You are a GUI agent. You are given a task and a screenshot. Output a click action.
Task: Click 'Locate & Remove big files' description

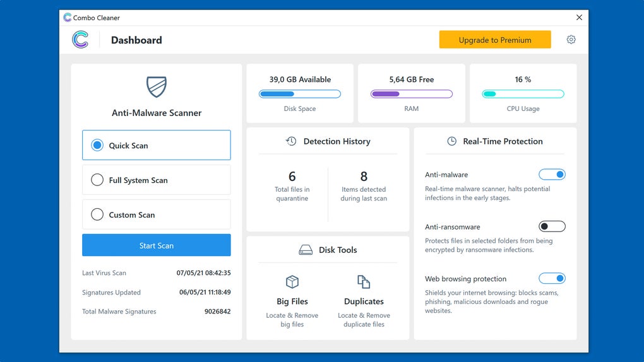[292, 320]
